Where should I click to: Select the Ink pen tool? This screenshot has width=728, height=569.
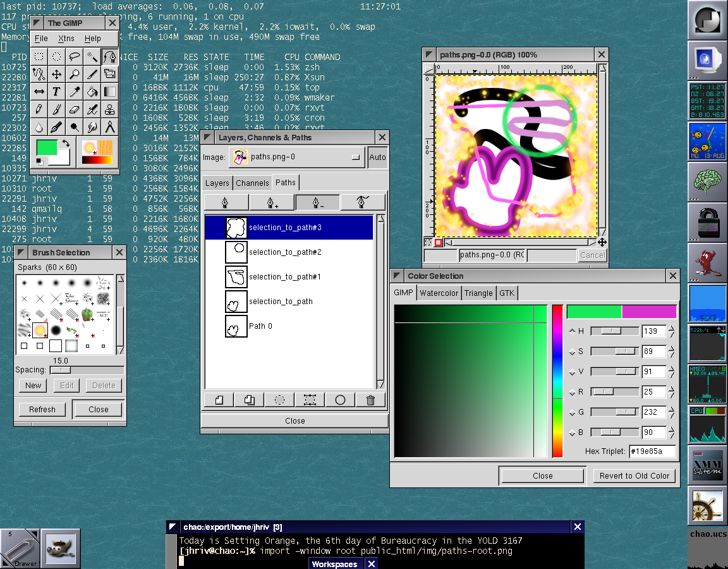click(x=57, y=127)
